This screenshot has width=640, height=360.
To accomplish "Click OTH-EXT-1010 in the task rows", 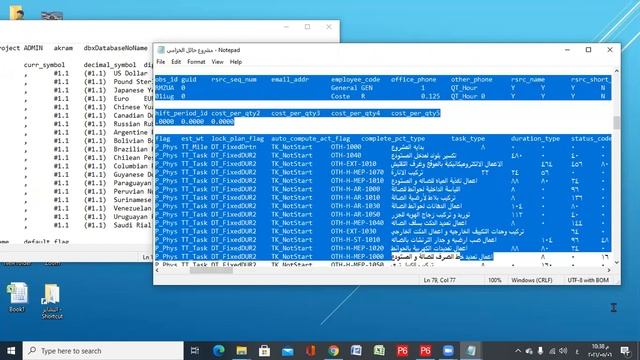I will pos(353,164).
